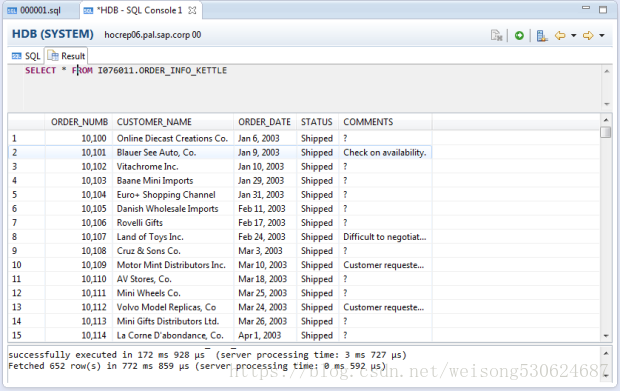
Task: Click the ORDER_DATE column header
Action: (265, 122)
